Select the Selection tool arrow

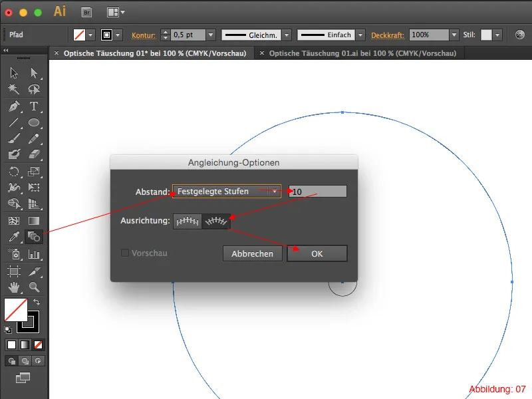click(14, 73)
